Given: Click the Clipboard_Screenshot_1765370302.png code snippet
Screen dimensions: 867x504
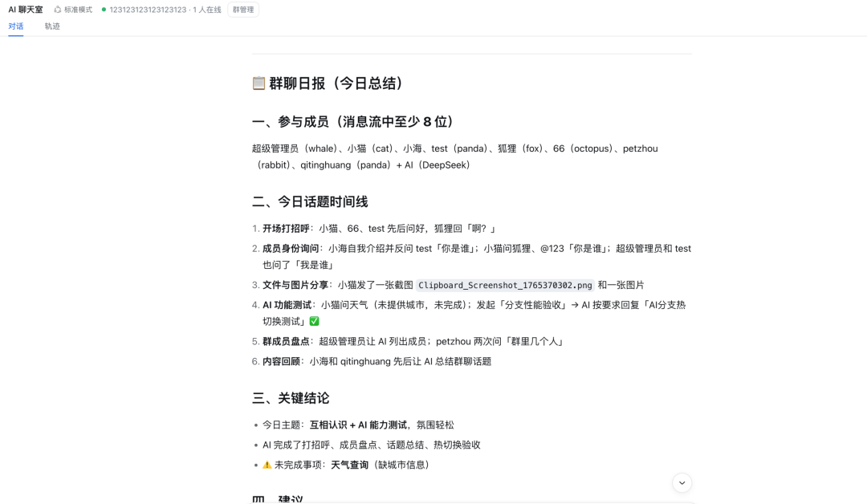Looking at the screenshot, I should (505, 285).
